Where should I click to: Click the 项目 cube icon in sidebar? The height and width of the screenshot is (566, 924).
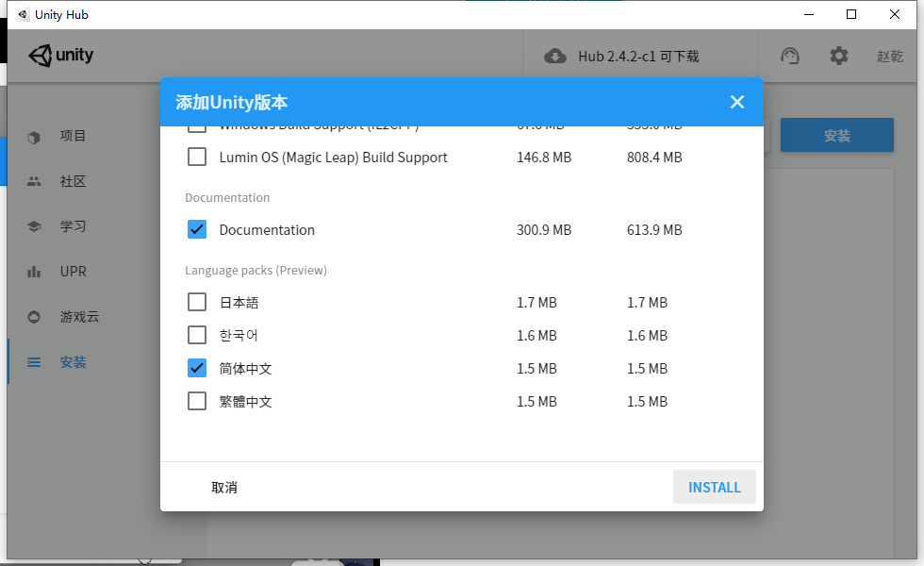pyautogui.click(x=34, y=138)
